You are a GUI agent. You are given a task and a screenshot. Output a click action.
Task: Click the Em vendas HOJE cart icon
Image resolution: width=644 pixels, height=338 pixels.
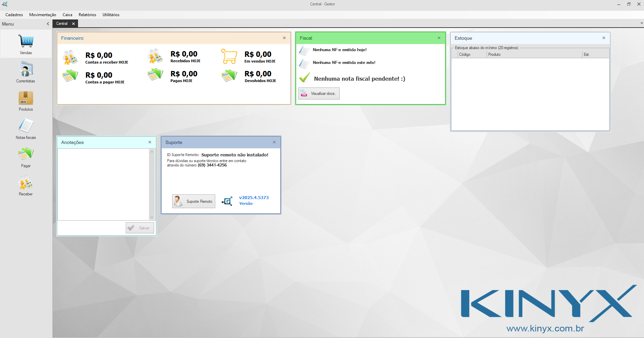(229, 55)
